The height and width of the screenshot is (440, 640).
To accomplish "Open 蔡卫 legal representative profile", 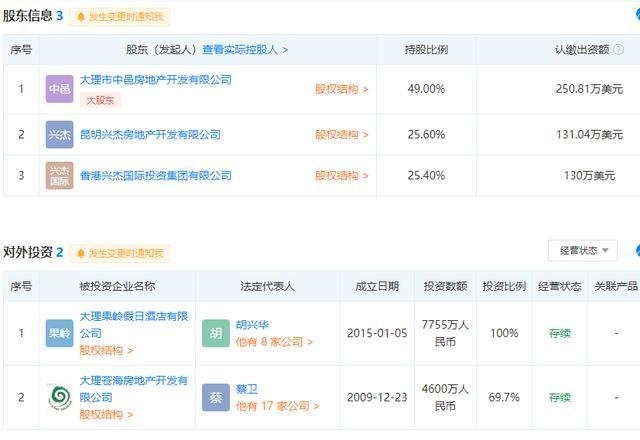I will coord(247,389).
